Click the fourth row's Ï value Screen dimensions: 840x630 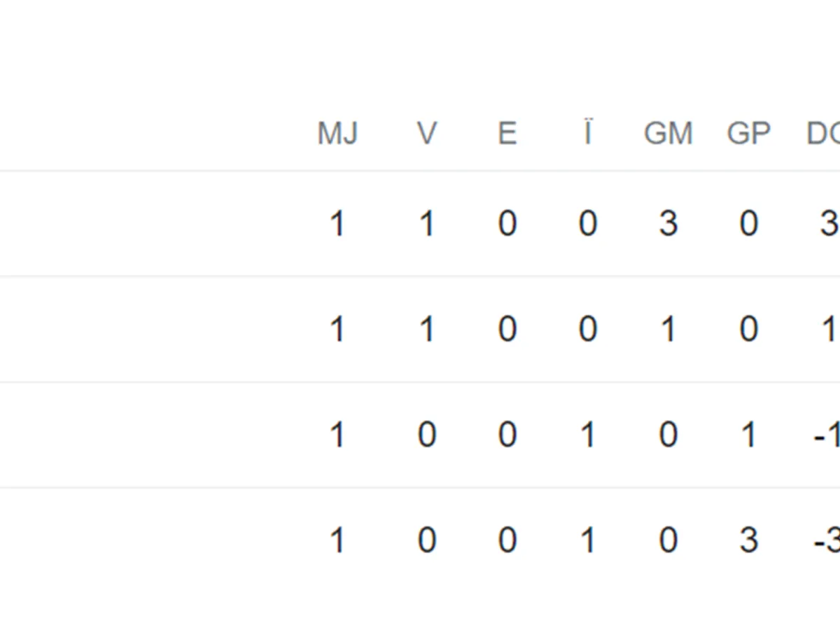588,540
